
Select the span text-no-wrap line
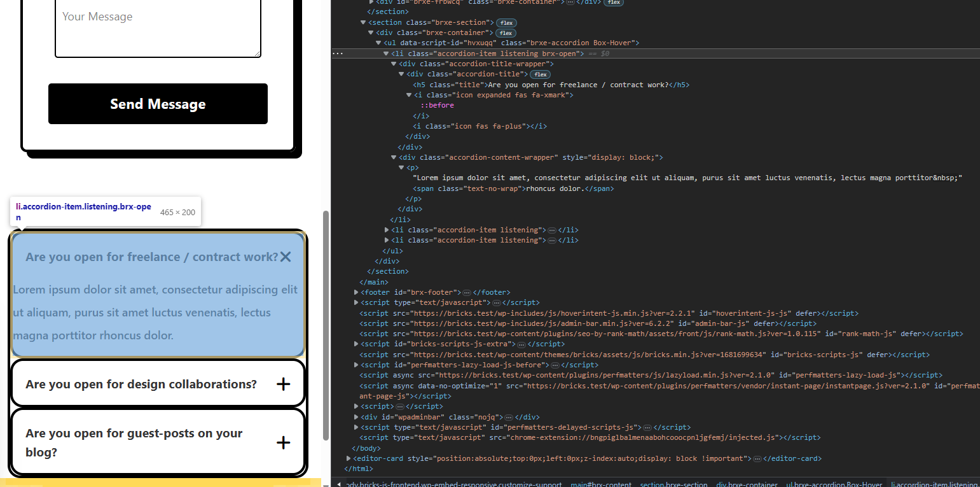pos(514,188)
